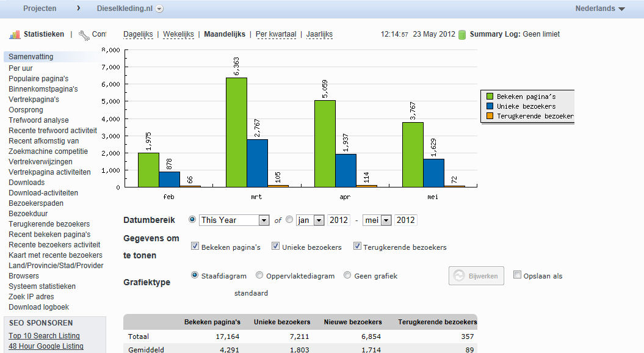Open Download logboek page
The image size is (644, 353).
click(38, 307)
